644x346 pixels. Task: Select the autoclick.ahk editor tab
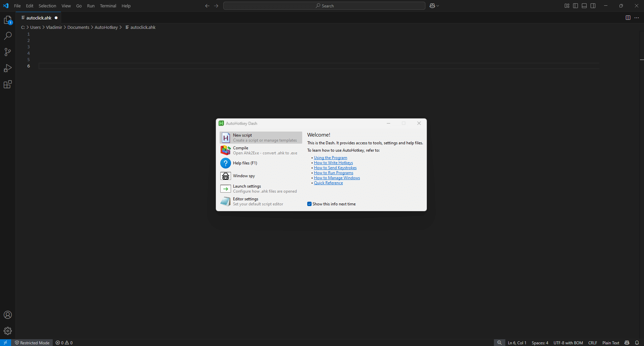[39, 18]
